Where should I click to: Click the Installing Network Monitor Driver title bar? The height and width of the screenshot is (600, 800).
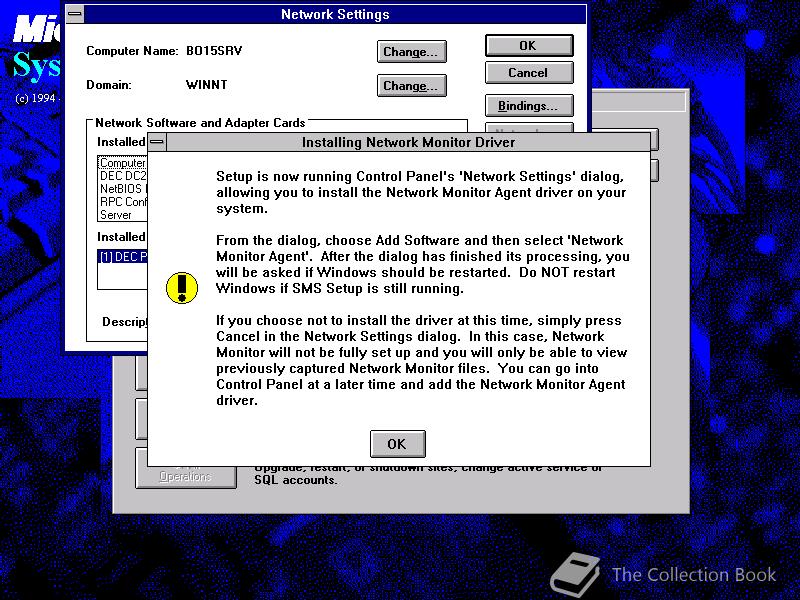408,142
